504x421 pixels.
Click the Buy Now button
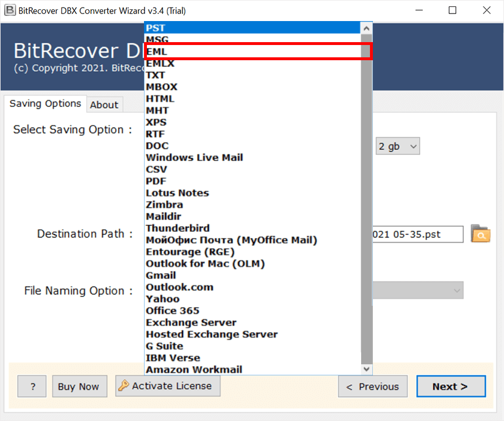click(80, 387)
